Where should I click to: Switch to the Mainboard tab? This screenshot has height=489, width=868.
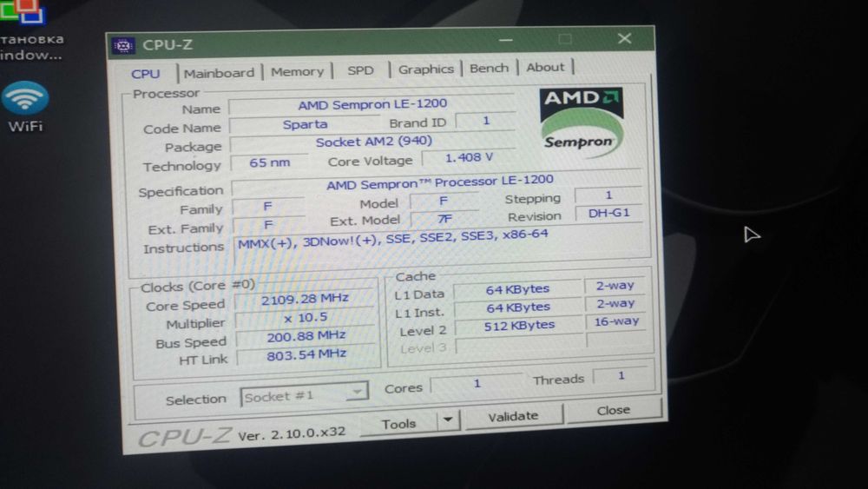(x=220, y=73)
